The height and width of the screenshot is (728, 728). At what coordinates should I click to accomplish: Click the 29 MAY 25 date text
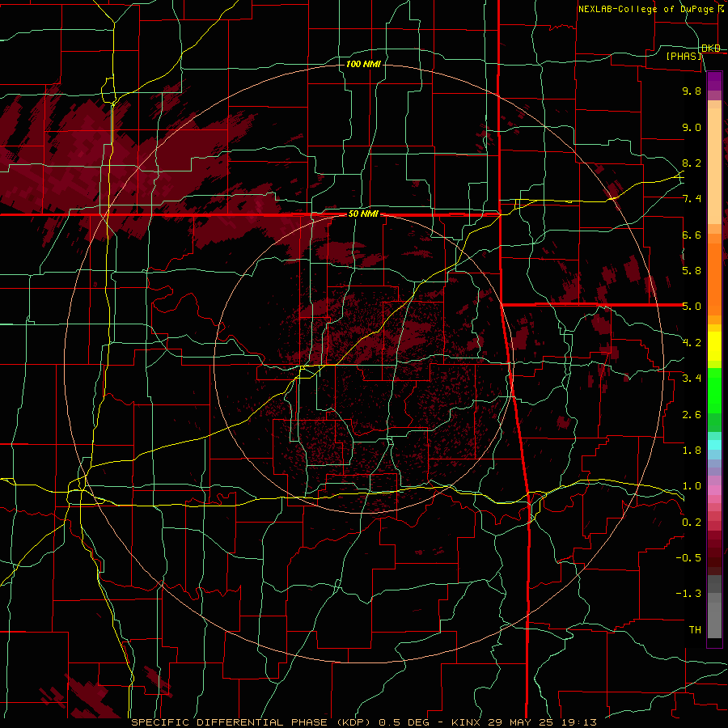tap(518, 722)
